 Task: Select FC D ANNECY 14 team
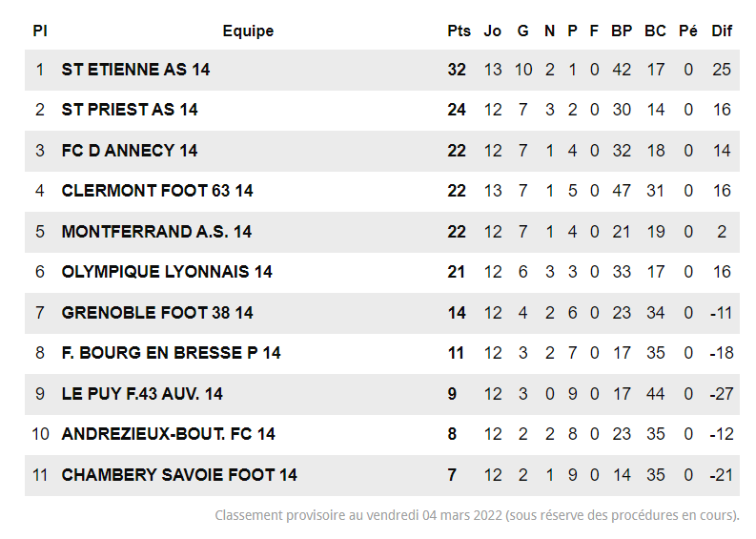pos(130,151)
